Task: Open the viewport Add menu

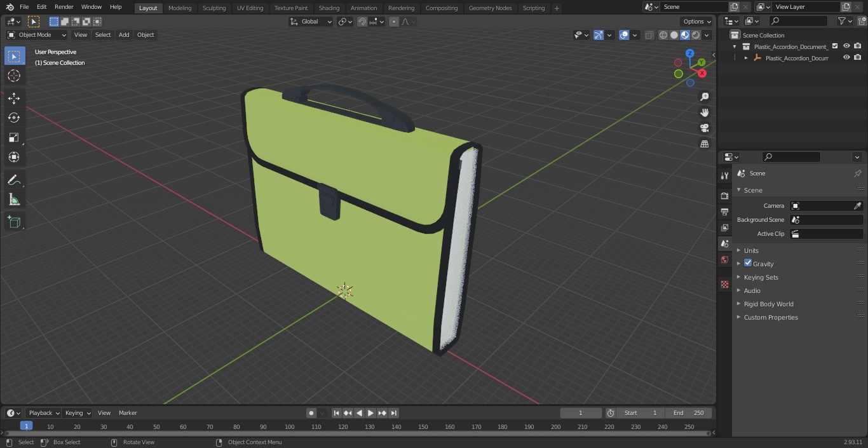Action: pos(124,35)
